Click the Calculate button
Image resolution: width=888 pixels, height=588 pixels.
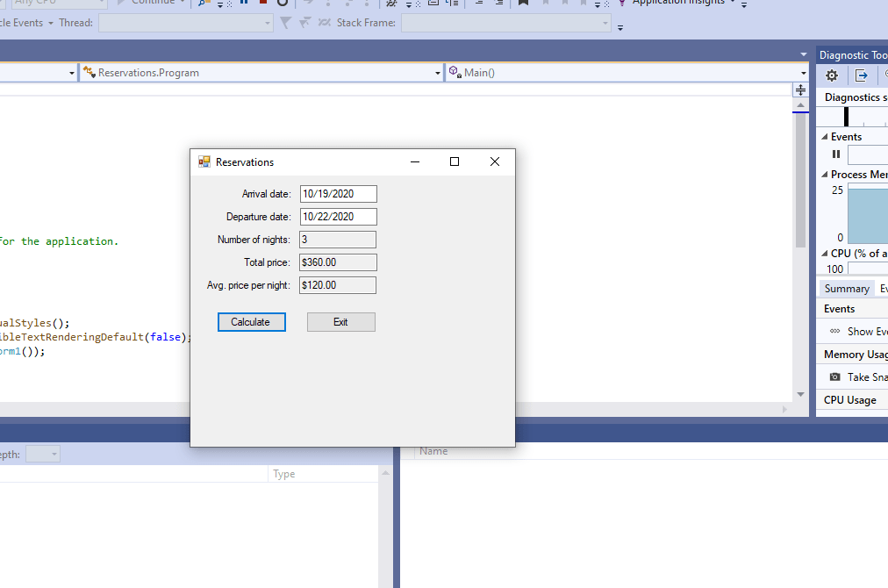point(252,322)
